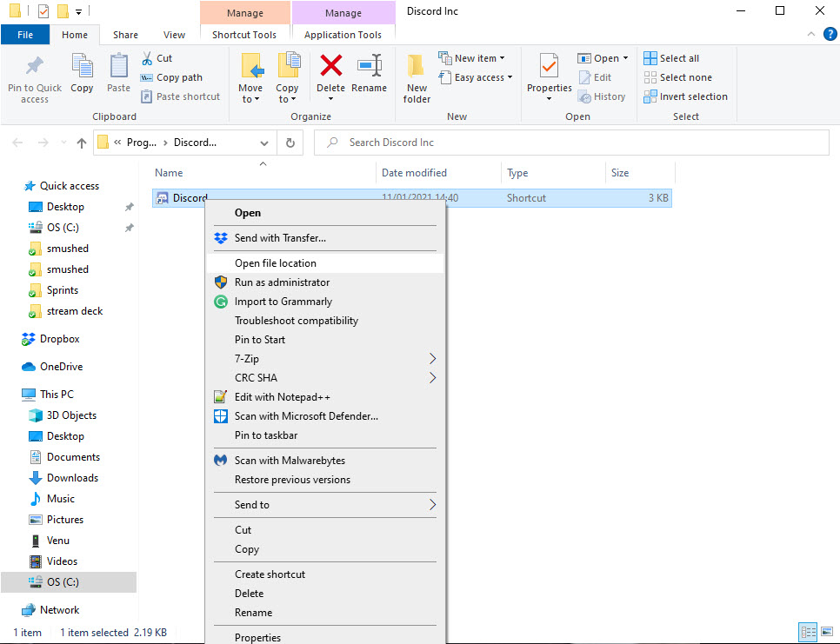
Task: Open Application Tools tab
Action: 343,35
